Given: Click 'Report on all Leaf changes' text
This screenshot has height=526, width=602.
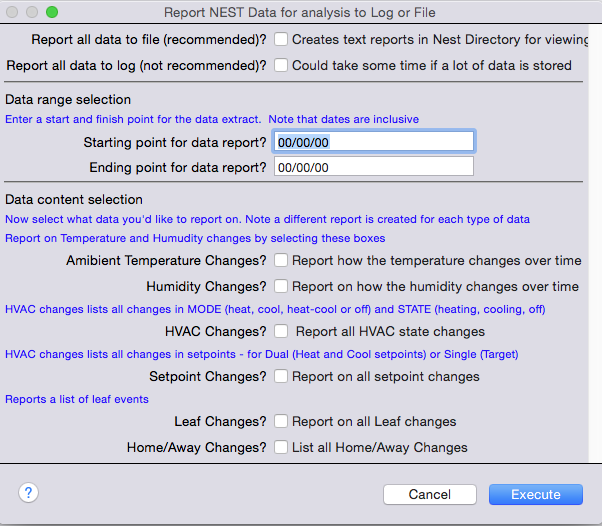Looking at the screenshot, I should coord(374,422).
